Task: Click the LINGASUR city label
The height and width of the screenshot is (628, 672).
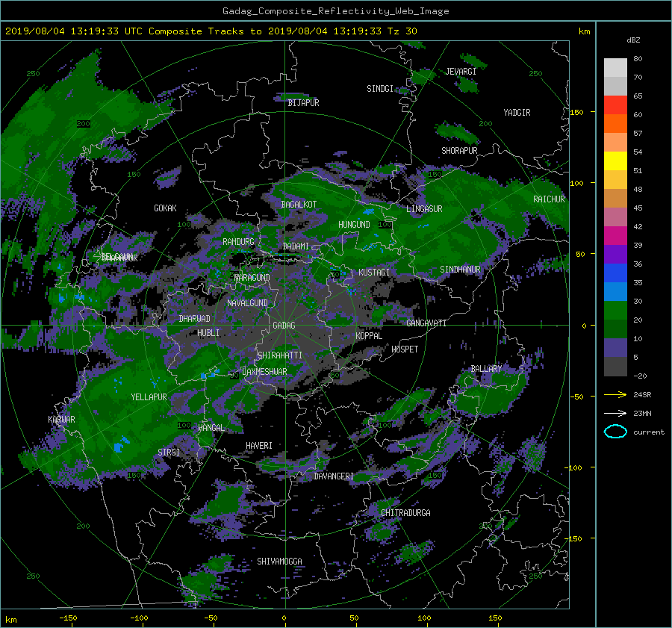Action: coord(424,209)
